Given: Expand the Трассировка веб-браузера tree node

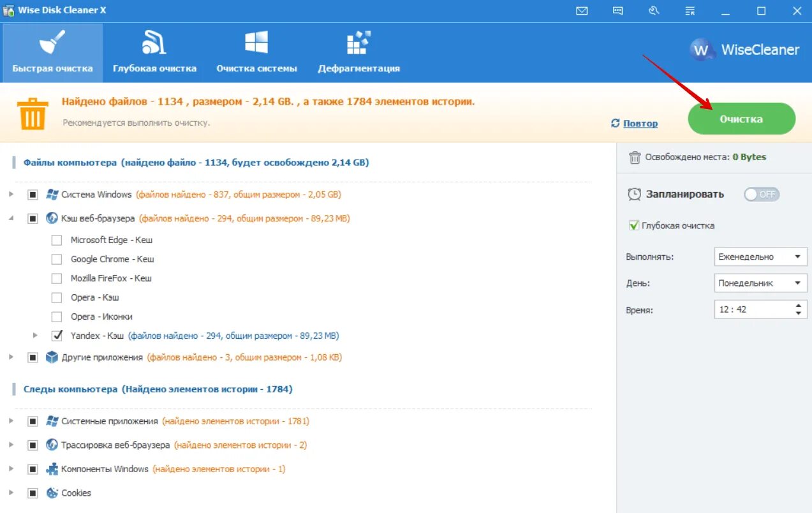Looking at the screenshot, I should 11,445.
